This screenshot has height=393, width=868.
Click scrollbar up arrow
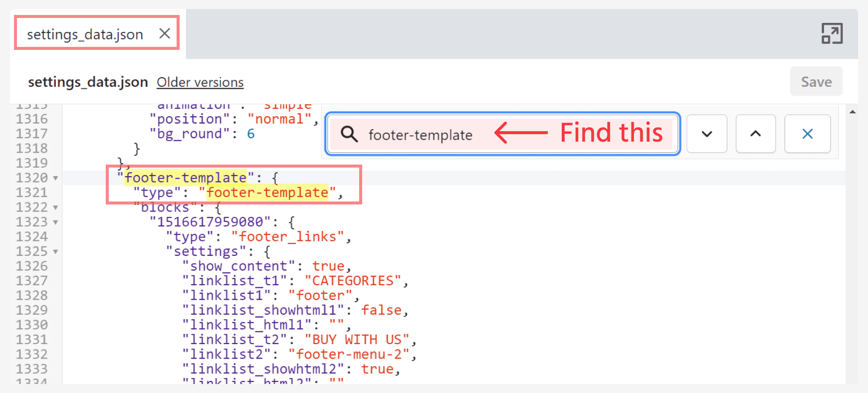point(853,112)
